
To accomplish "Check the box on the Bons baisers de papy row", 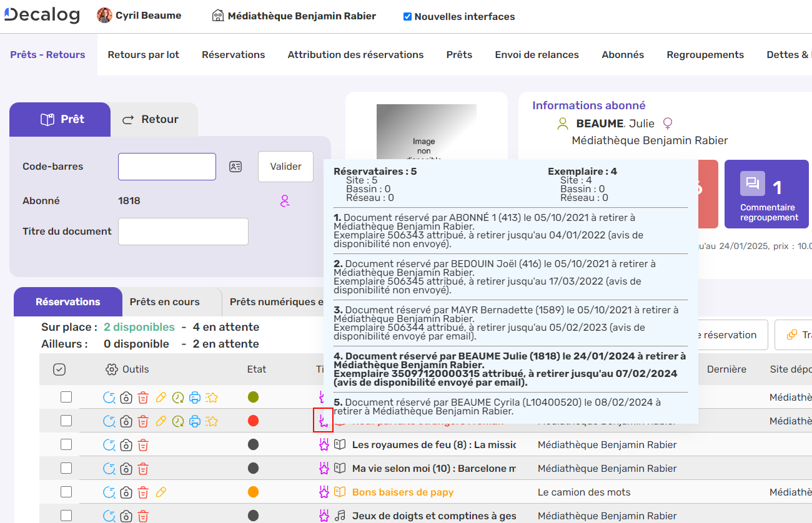I will [66, 492].
